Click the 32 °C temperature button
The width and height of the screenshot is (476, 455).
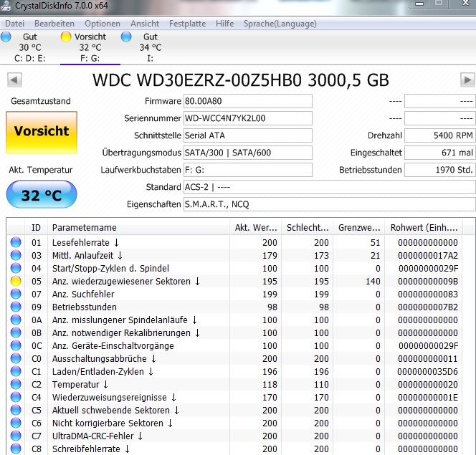point(42,194)
